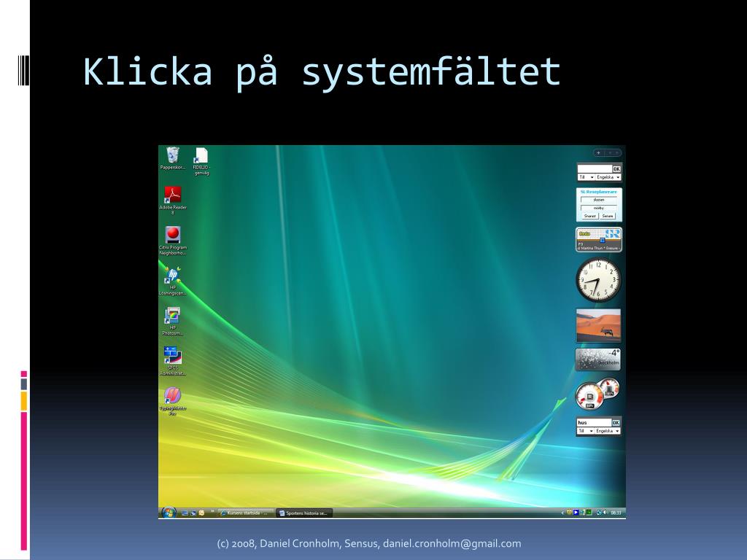Open the Papperskorgen recycle bin icon
This screenshot has width=747, height=560.
click(x=172, y=158)
